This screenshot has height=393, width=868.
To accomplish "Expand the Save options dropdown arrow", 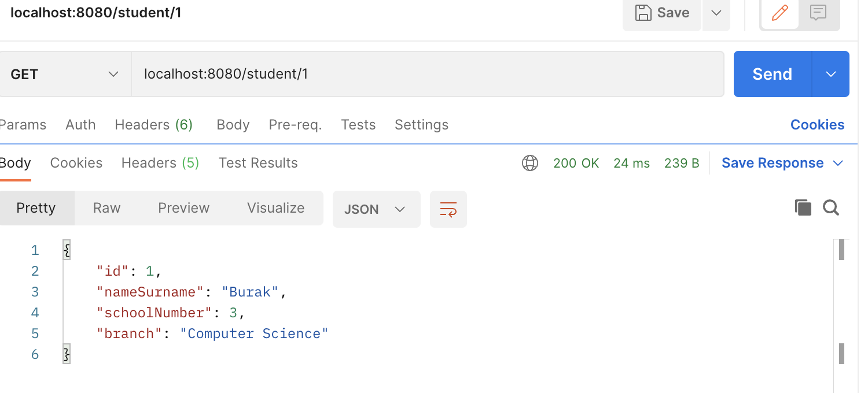I will [x=716, y=13].
